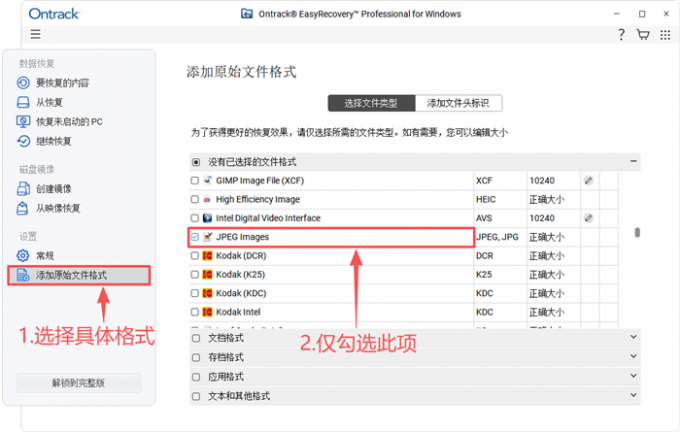Viewport: 680px width, 432px height.
Task: Click the HEIC extension cell
Action: (x=486, y=199)
